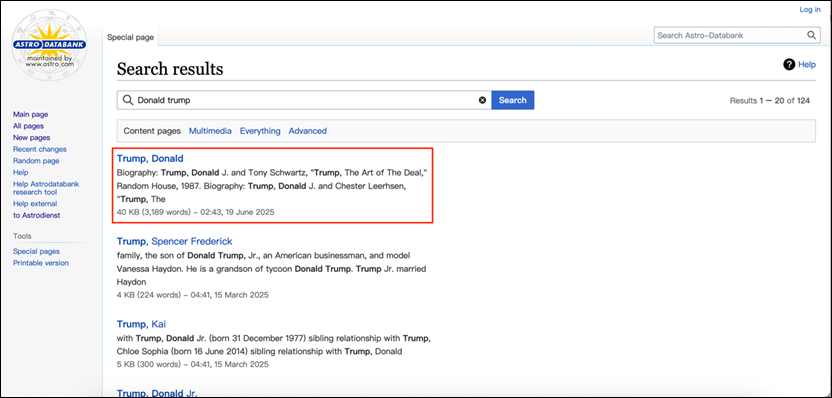832x398 pixels.
Task: Click the magnifier icon in top search box
Action: (x=811, y=36)
